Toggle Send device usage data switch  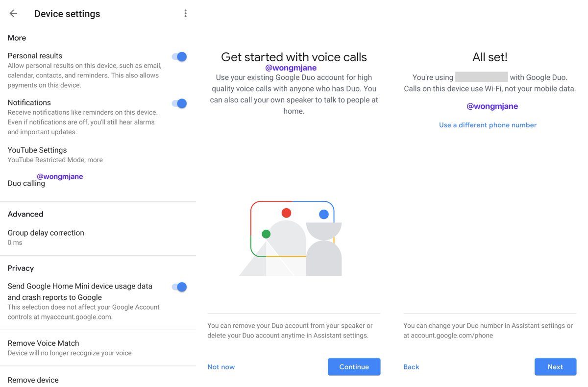pos(179,287)
